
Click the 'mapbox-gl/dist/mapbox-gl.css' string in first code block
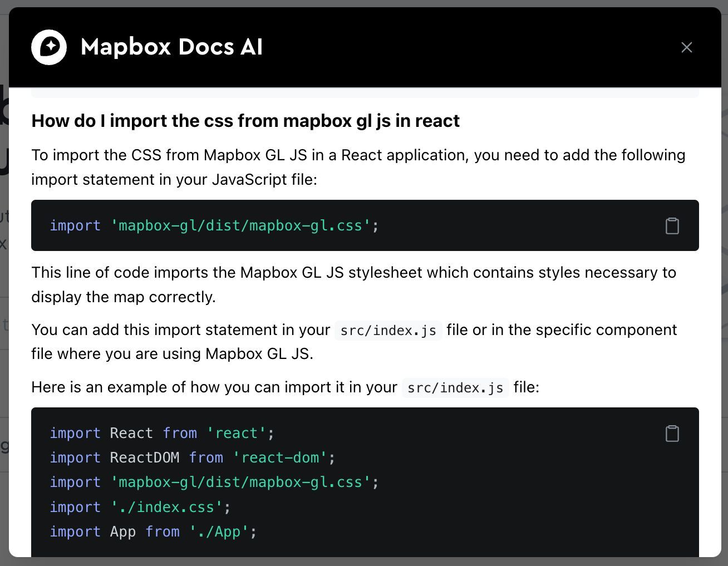[x=240, y=225]
